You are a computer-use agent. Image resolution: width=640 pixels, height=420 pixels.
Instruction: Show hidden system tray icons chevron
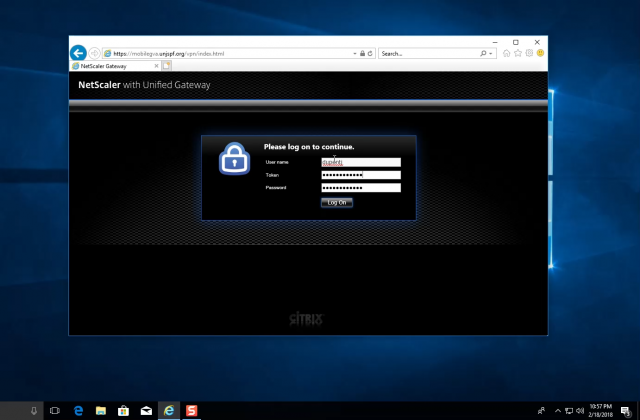(x=558, y=411)
